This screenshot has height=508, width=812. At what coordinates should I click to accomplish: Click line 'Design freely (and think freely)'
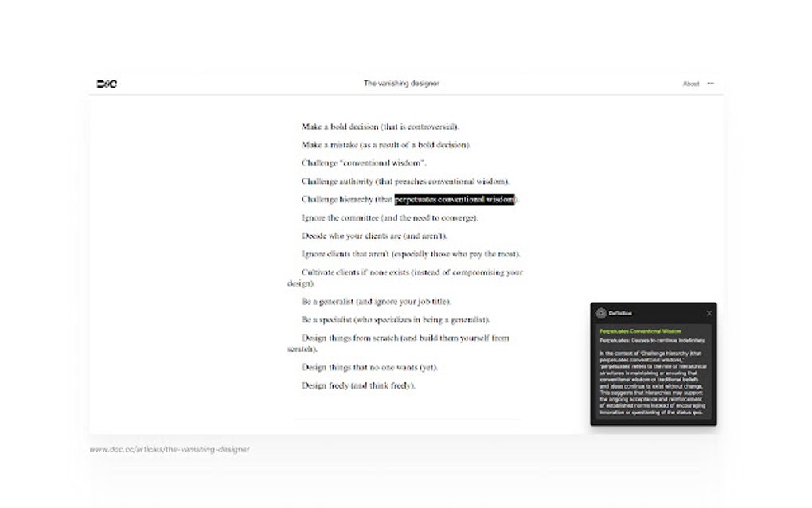pyautogui.click(x=358, y=386)
